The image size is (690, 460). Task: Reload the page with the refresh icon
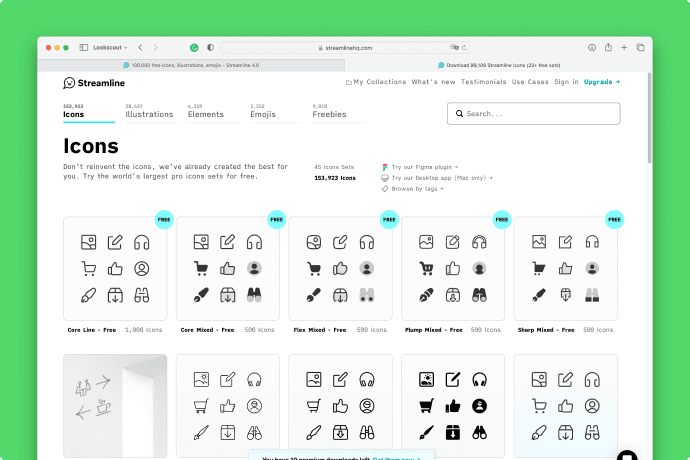pyautogui.click(x=464, y=48)
